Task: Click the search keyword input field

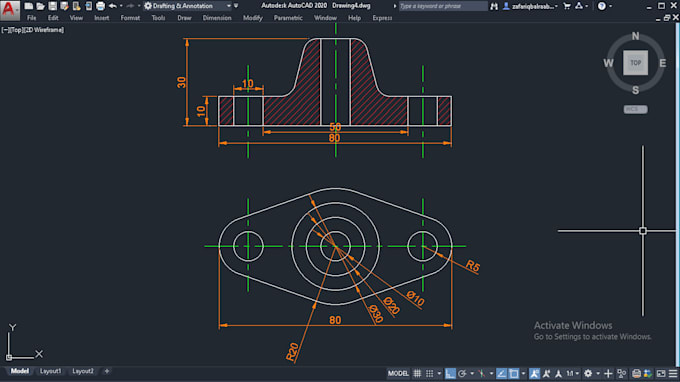Action: pos(443,6)
